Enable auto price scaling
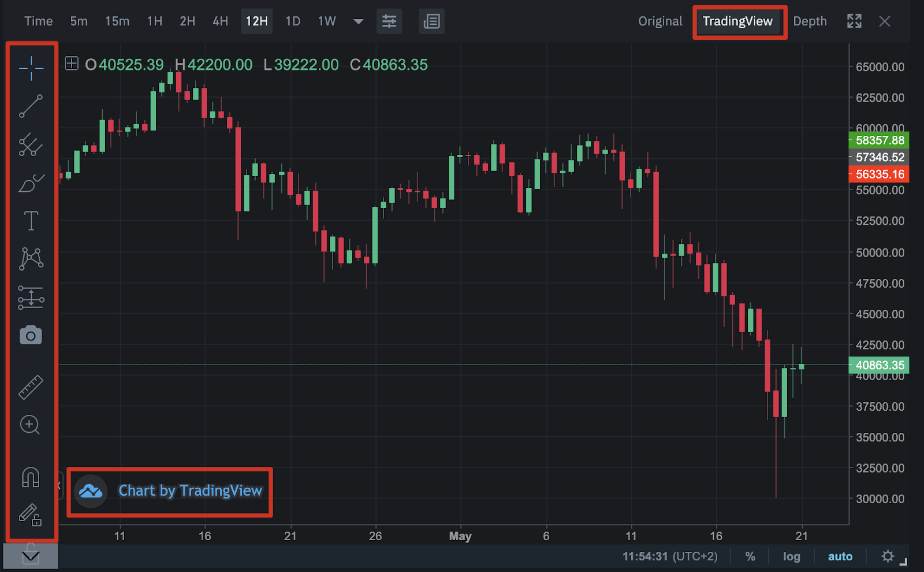 click(840, 556)
